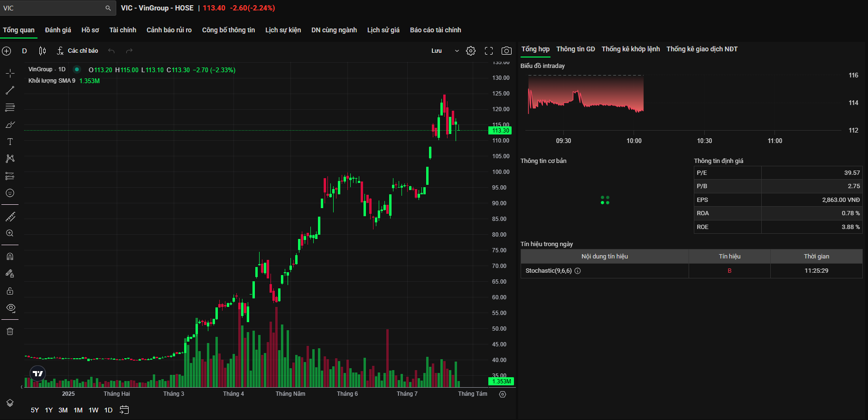Image resolution: width=868 pixels, height=420 pixels.
Task: Select the 5Y range
Action: pos(35,410)
